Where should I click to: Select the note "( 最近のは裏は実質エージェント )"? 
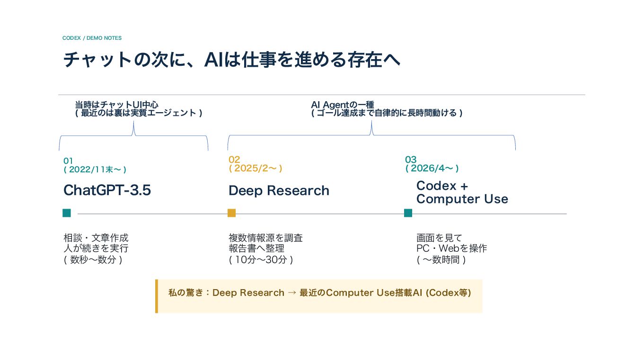[139, 113]
